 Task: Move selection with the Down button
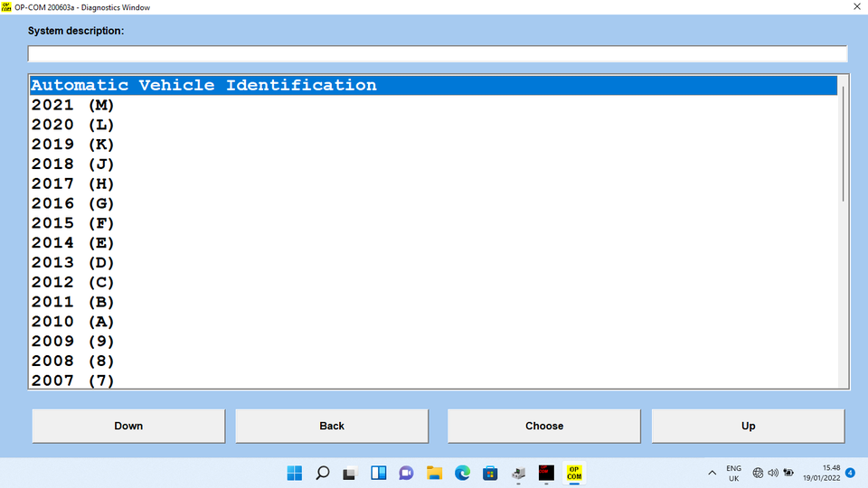click(128, 426)
